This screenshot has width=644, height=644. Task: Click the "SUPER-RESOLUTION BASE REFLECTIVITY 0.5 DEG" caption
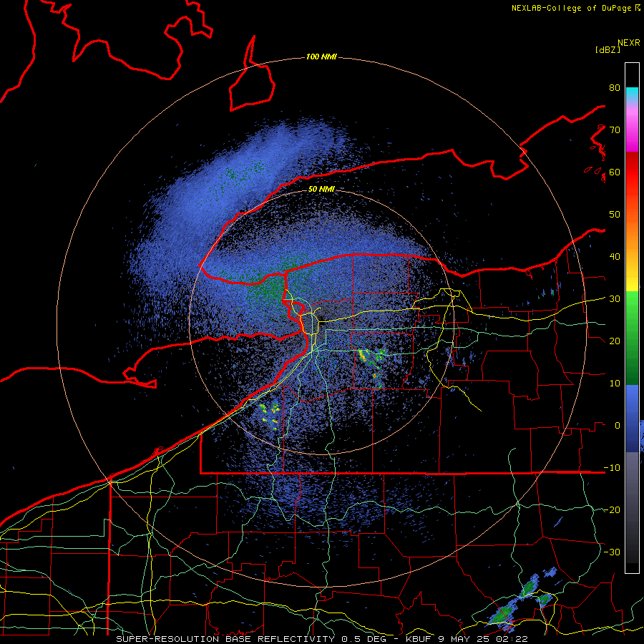coord(251,639)
